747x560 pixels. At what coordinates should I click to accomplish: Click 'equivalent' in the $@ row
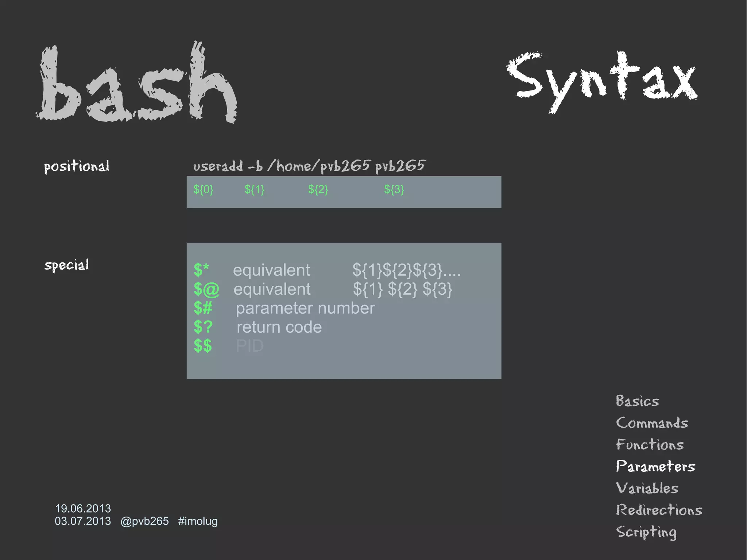tap(272, 290)
